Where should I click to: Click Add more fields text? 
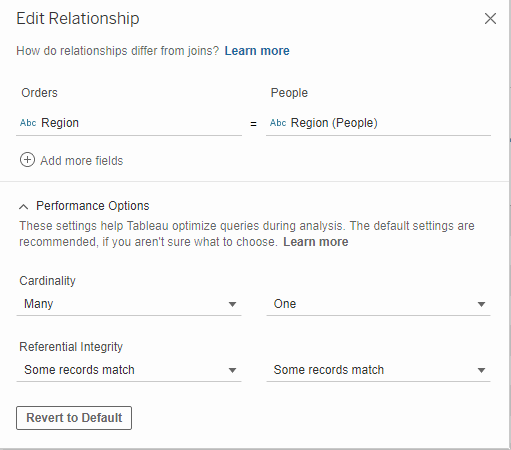[x=82, y=161]
